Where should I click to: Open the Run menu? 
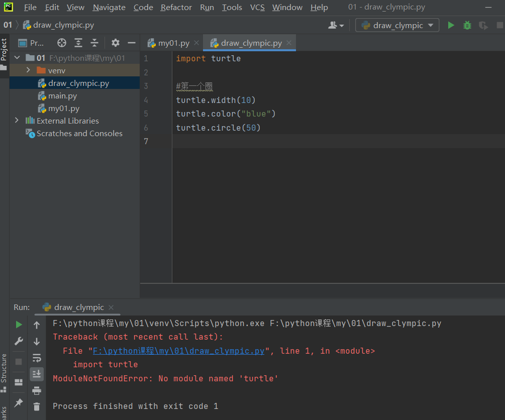[207, 8]
